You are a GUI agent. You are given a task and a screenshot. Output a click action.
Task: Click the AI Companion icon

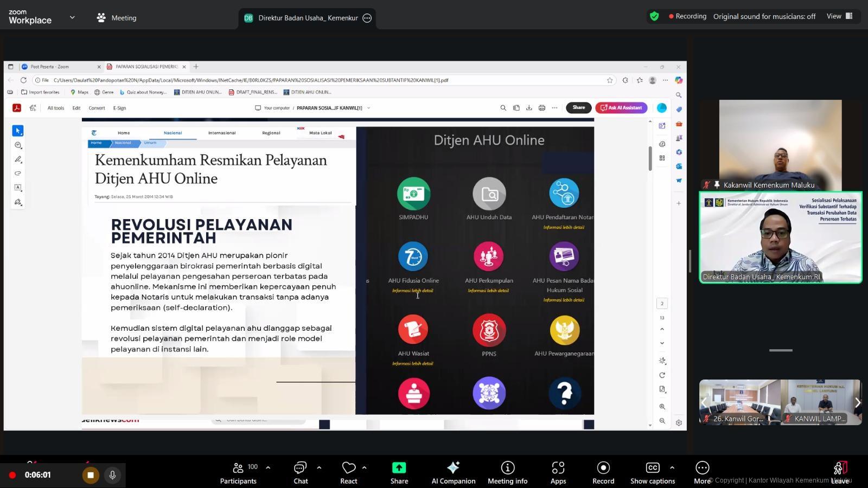click(453, 472)
